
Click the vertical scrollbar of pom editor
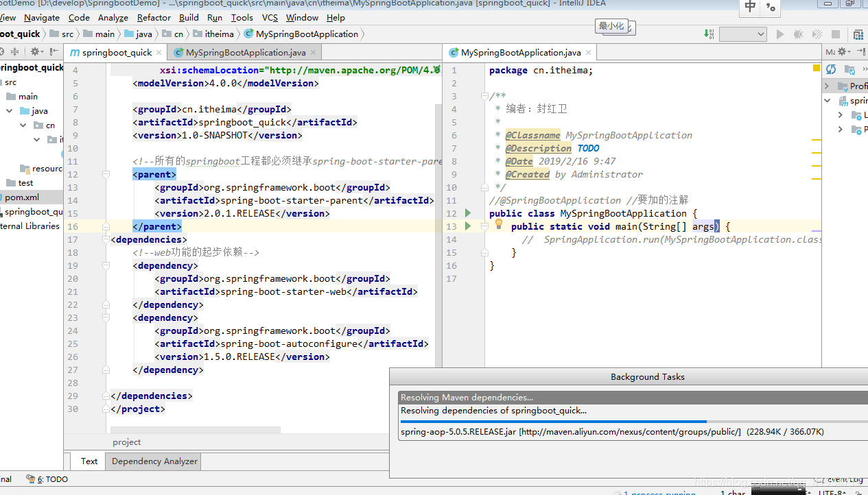437,233
